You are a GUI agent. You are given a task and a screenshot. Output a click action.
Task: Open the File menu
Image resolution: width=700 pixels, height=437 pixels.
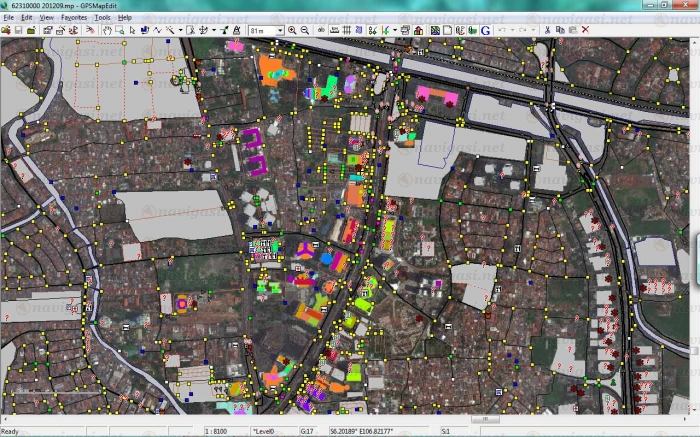[x=8, y=18]
